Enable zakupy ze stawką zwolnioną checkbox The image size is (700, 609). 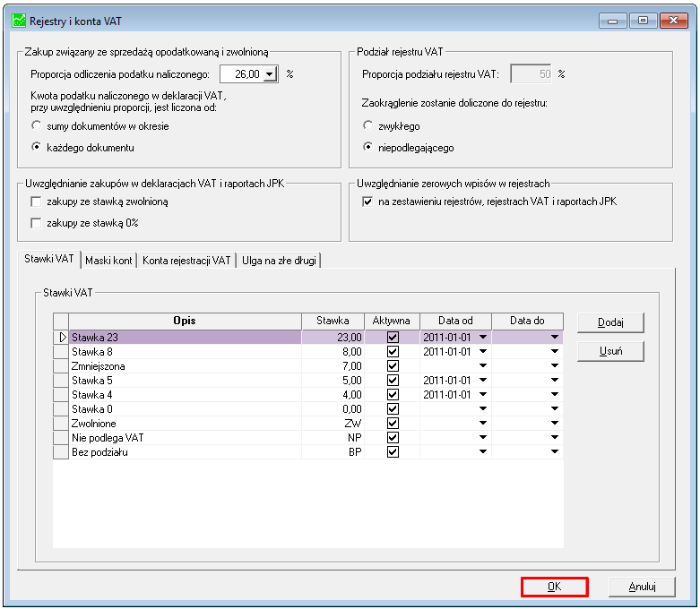click(x=36, y=202)
